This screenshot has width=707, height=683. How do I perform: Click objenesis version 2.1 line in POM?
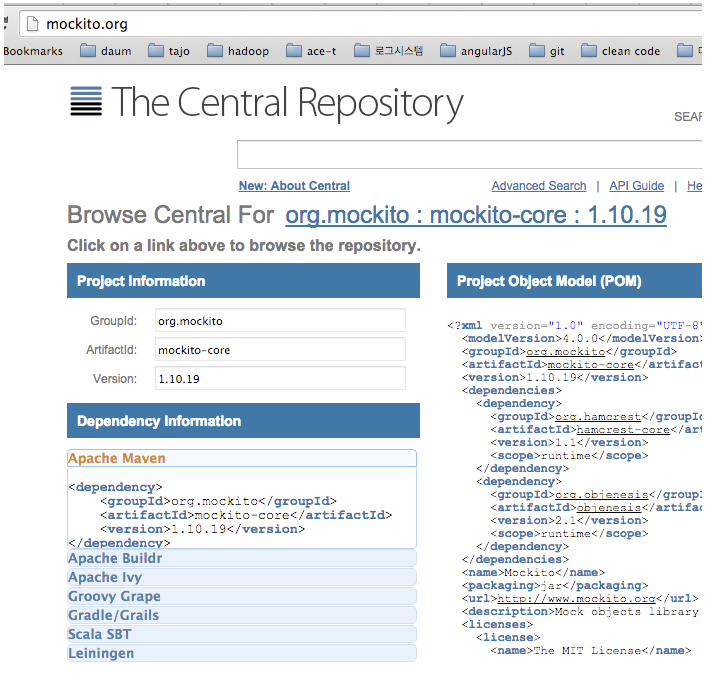click(x=569, y=521)
